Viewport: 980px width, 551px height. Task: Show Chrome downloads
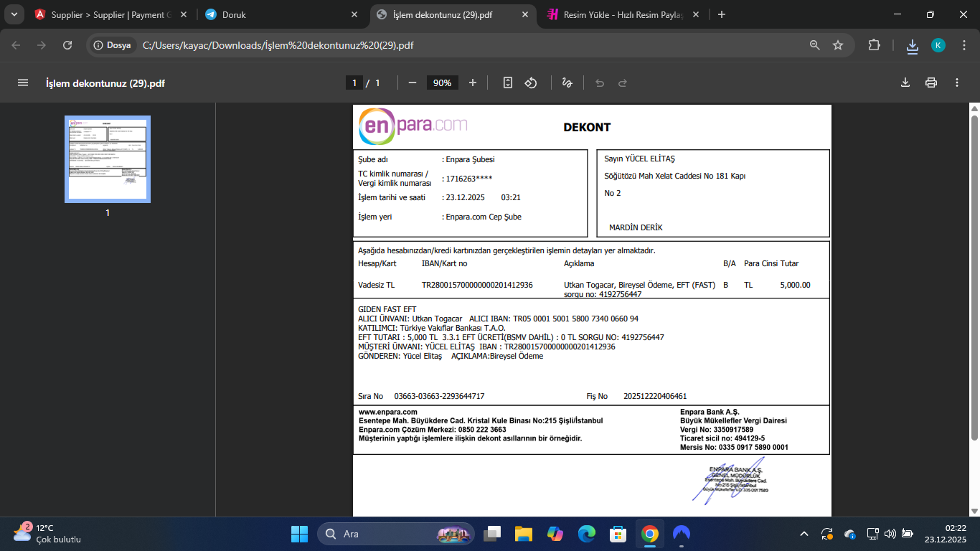pos(913,45)
